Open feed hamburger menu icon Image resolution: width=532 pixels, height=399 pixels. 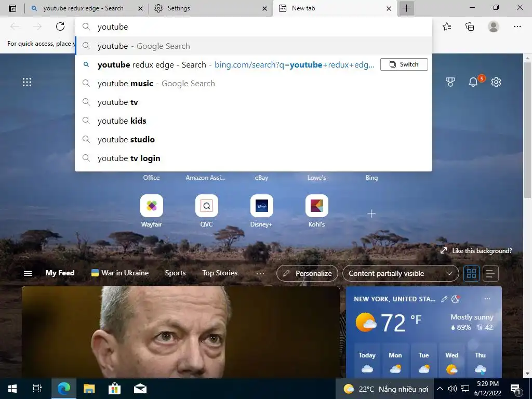(28, 273)
